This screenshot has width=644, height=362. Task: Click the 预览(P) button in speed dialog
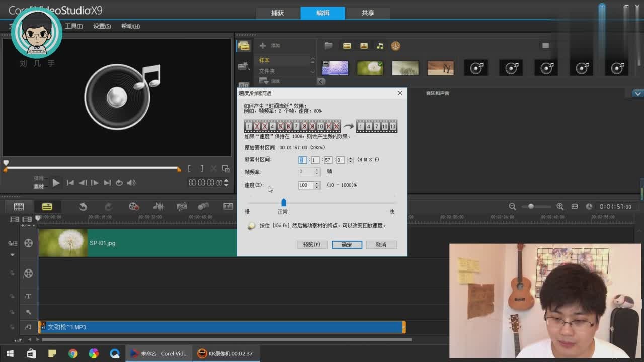click(312, 245)
